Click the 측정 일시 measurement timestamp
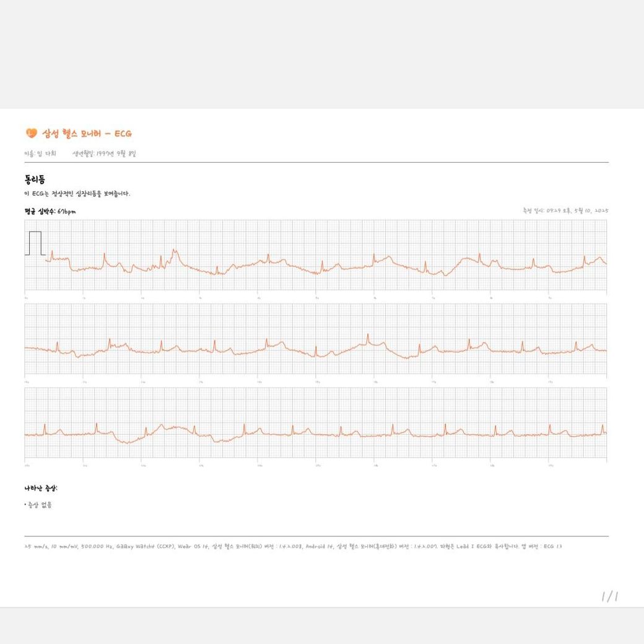Screen dimensions: 644x644 pos(565,211)
